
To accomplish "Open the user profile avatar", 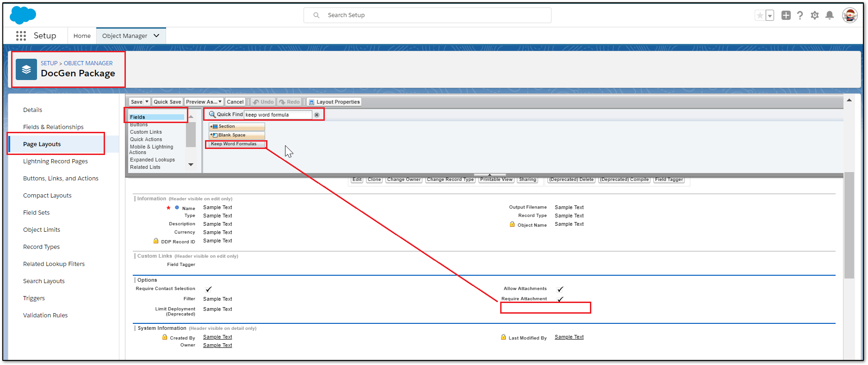I will pos(850,15).
